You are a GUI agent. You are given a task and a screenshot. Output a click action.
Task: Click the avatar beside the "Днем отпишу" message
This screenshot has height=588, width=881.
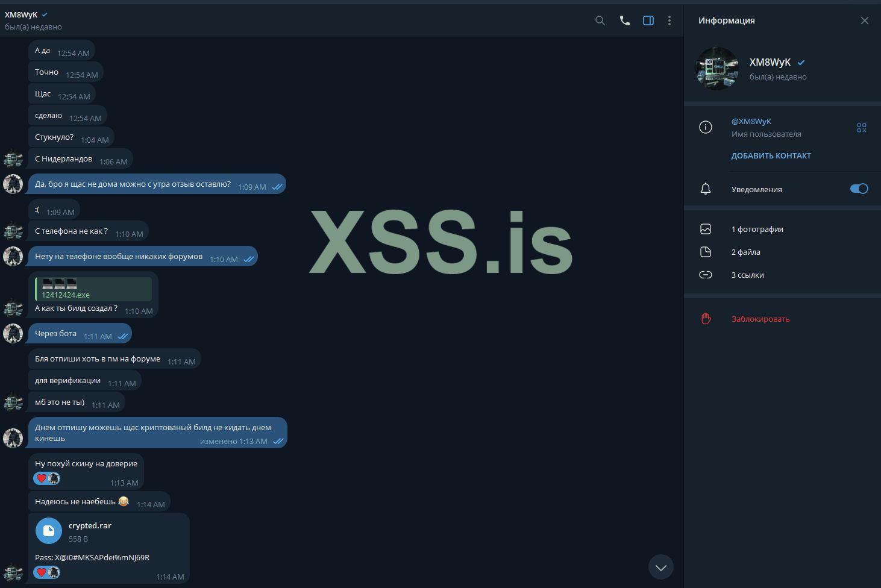click(x=13, y=438)
